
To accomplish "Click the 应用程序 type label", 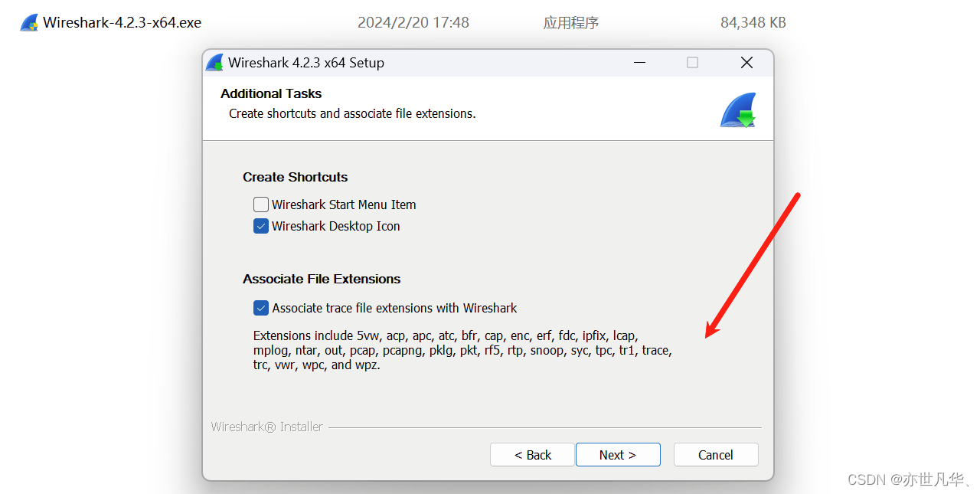I will [571, 22].
